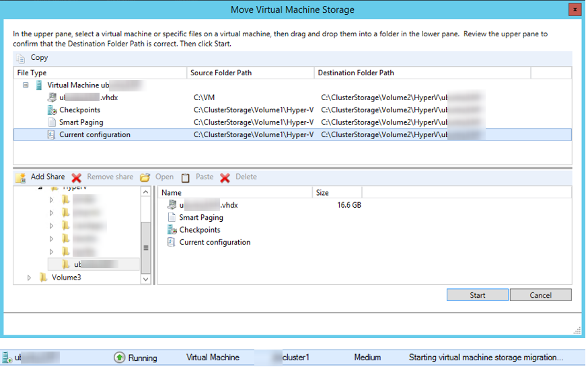Click the Open folder icon
The height and width of the screenshot is (371, 588).
pos(145,178)
